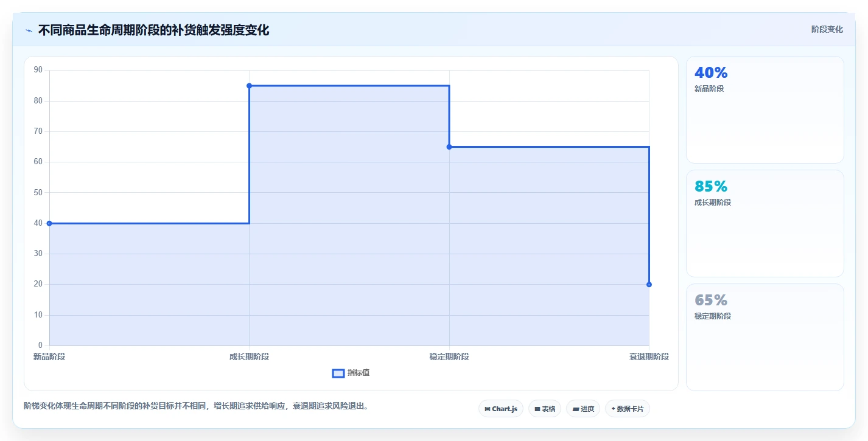
Task: Open the 65% 稳定期阶段 stat card
Action: [x=765, y=338]
